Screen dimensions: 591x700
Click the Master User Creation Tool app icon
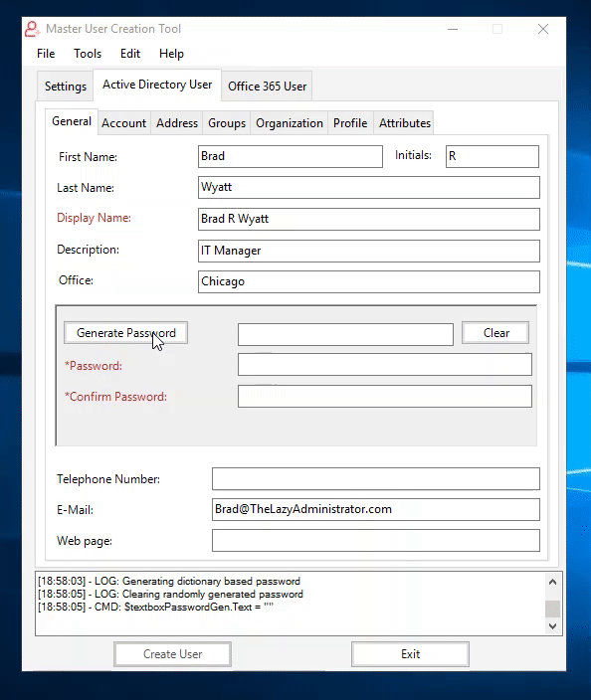tap(32, 29)
